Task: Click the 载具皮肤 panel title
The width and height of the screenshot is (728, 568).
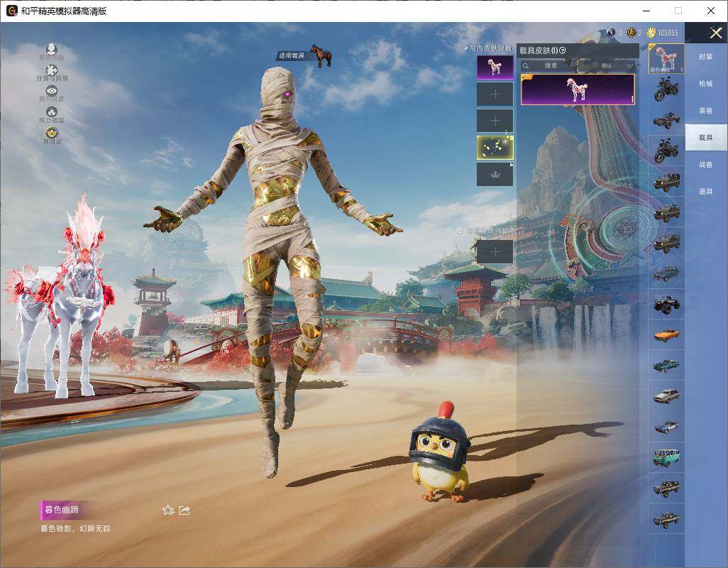Action: point(538,50)
